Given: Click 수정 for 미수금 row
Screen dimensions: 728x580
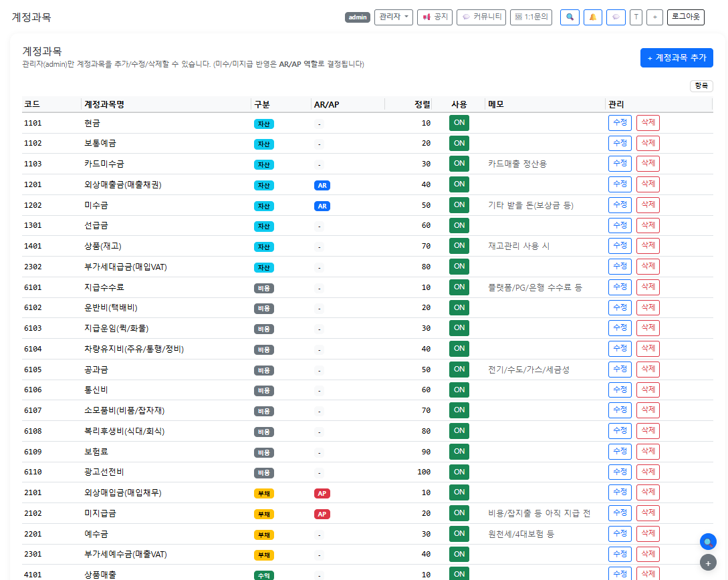Looking at the screenshot, I should coord(620,205).
